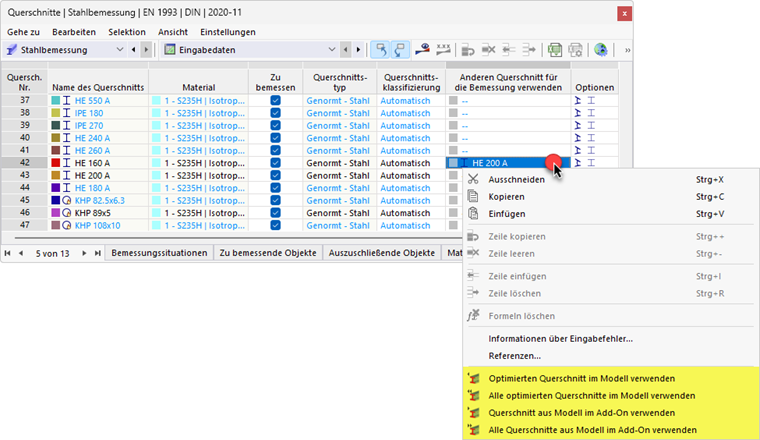Image resolution: width=760 pixels, height=440 pixels.
Task: Jump to the last table page
Action: point(97,253)
